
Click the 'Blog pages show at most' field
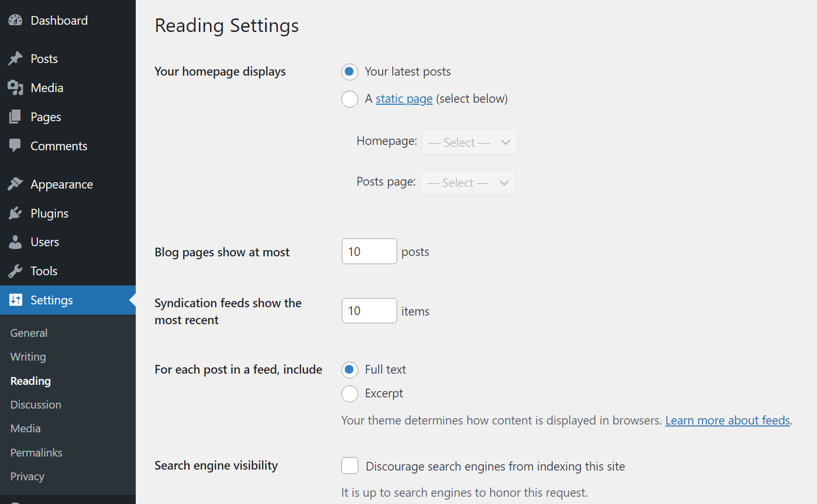[369, 251]
